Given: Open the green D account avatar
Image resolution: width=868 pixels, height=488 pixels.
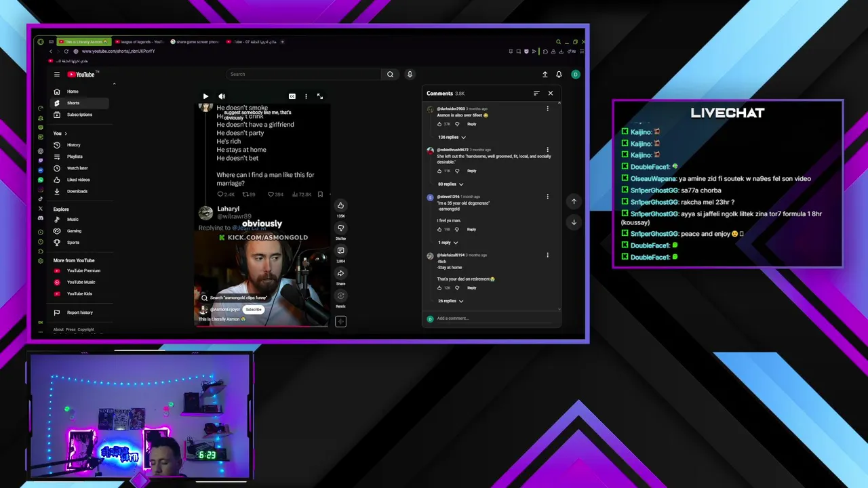Looking at the screenshot, I should pos(575,75).
